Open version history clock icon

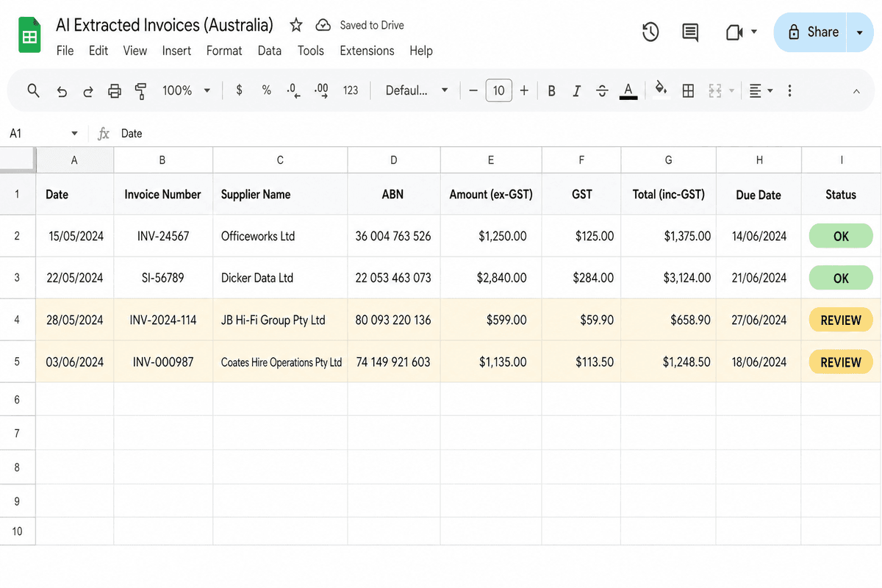coord(650,32)
